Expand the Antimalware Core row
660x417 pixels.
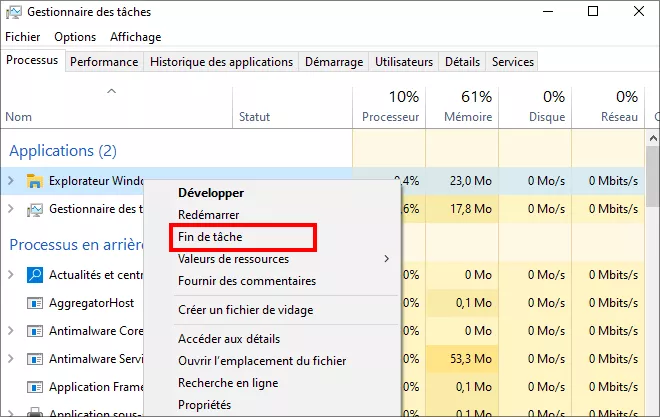click(x=11, y=331)
